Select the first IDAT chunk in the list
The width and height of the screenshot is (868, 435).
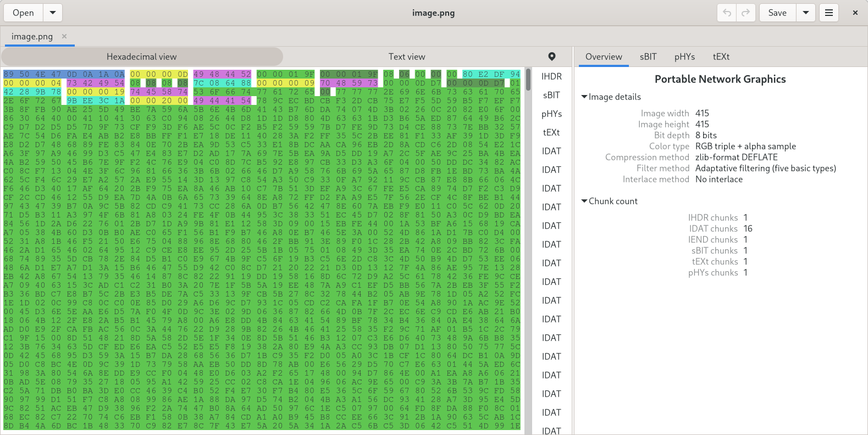click(551, 151)
